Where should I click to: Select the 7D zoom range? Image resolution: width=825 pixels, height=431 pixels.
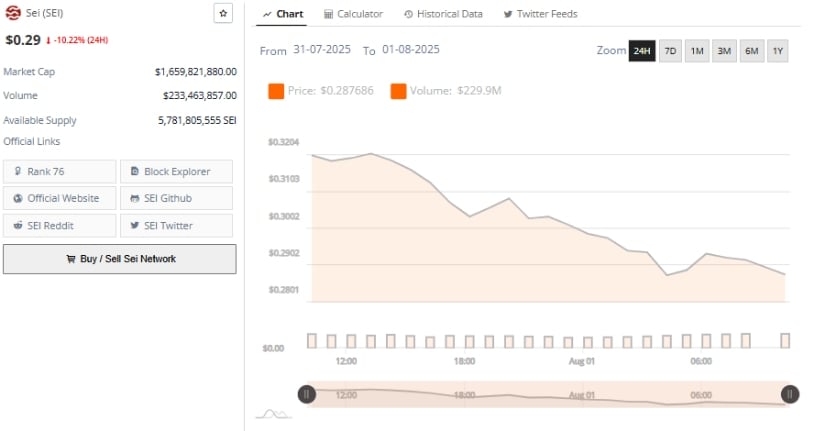pos(670,51)
